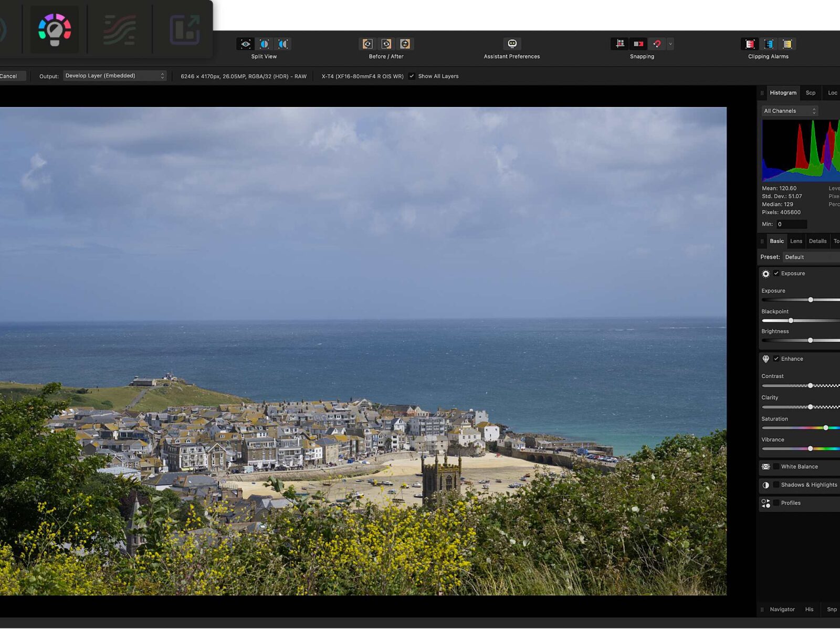Open the All Channels histogram dropdown

pyautogui.click(x=790, y=111)
